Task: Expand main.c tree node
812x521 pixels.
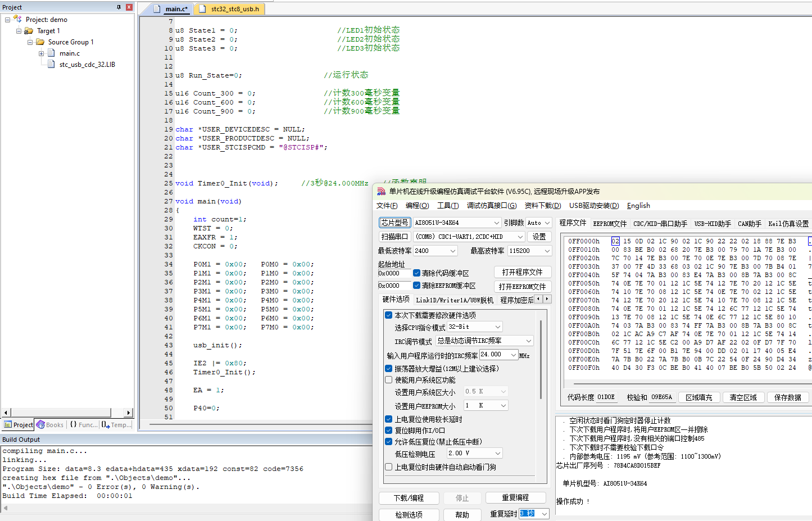Action: pyautogui.click(x=41, y=53)
